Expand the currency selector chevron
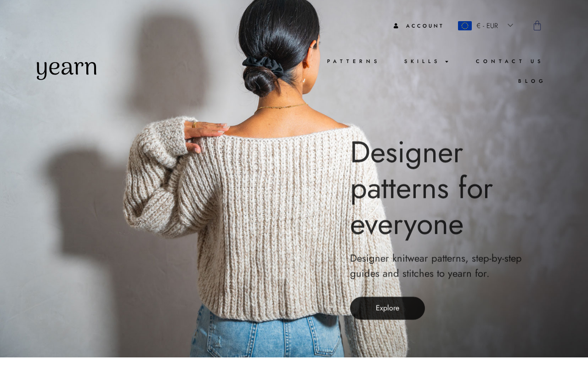This screenshot has height=368, width=588. click(x=510, y=25)
